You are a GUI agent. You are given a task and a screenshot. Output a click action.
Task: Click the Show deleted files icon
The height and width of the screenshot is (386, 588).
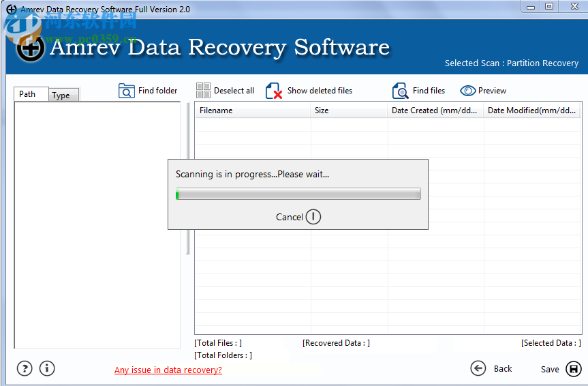(x=274, y=91)
